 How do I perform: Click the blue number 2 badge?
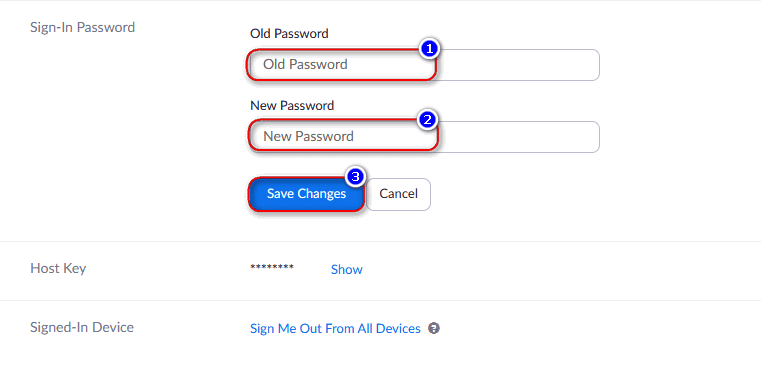click(428, 120)
